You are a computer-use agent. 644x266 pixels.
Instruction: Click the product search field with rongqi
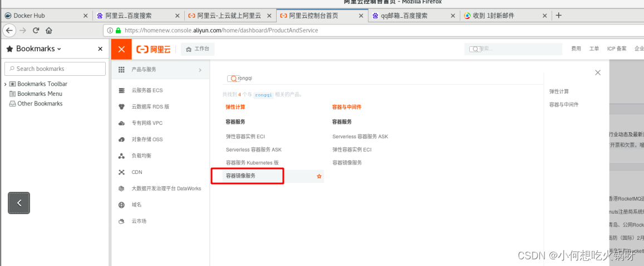tap(384, 78)
